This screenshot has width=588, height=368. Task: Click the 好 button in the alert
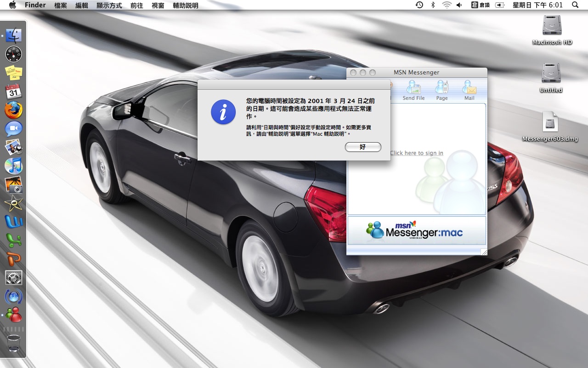[x=363, y=147]
